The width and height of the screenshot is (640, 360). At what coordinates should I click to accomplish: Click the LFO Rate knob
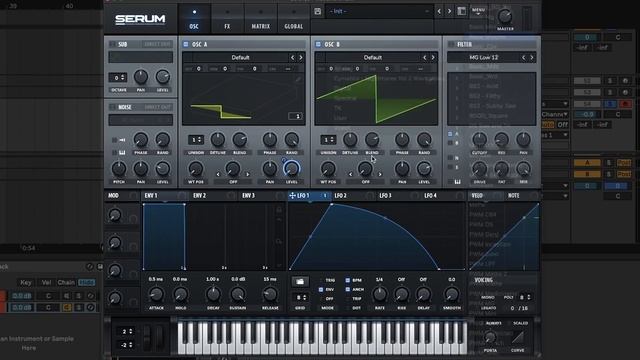(x=380, y=294)
